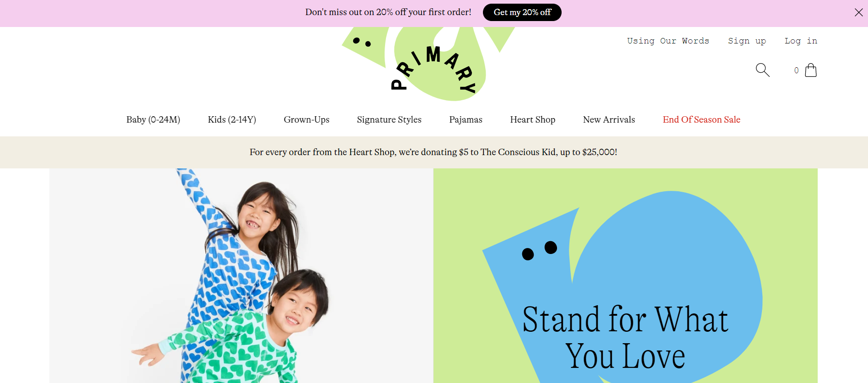Click the Using Our Words link
Image resolution: width=868 pixels, height=383 pixels.
668,41
